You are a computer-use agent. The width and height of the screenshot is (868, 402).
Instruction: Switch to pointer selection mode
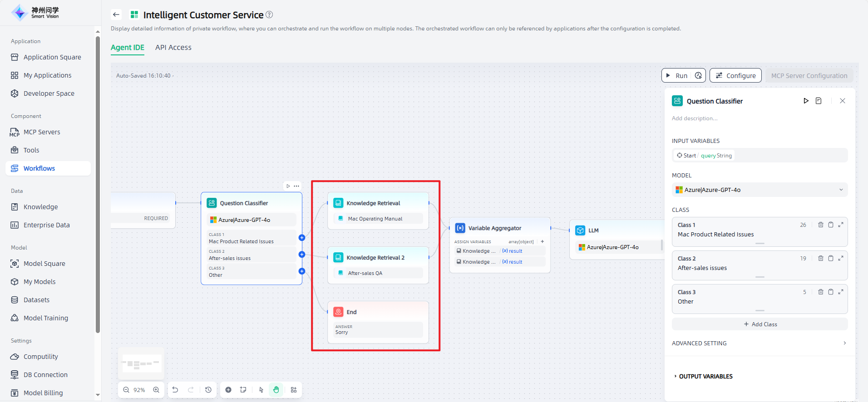(x=261, y=390)
